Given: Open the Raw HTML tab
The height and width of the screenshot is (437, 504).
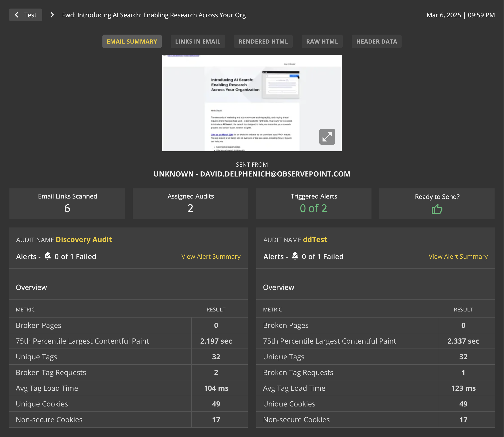Looking at the screenshot, I should (322, 42).
